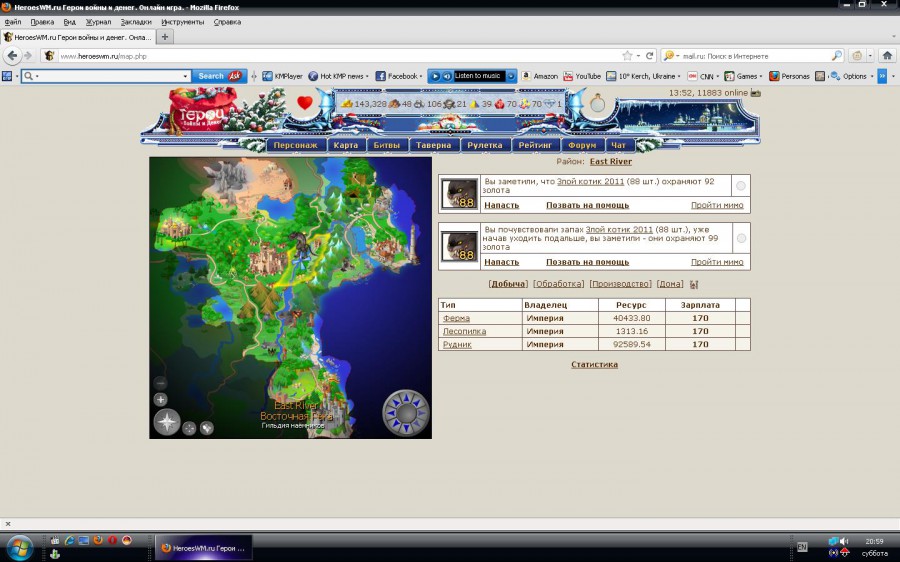The width and height of the screenshot is (900, 562).
Task: Click the volume icon in system tray
Action: (844, 541)
